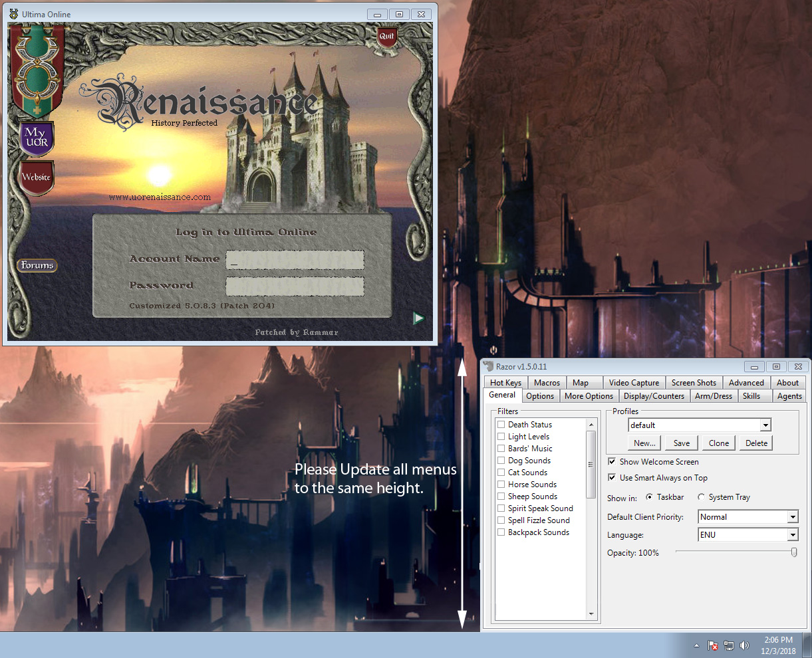Check the Backpack Sounds filter
Viewport: 812px width, 658px height.
501,532
